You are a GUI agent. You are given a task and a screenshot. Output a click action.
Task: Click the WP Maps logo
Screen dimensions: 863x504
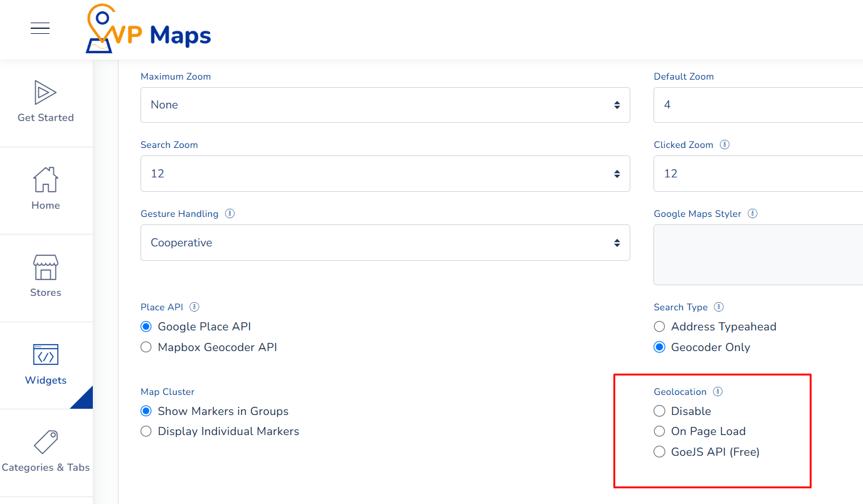click(x=147, y=29)
